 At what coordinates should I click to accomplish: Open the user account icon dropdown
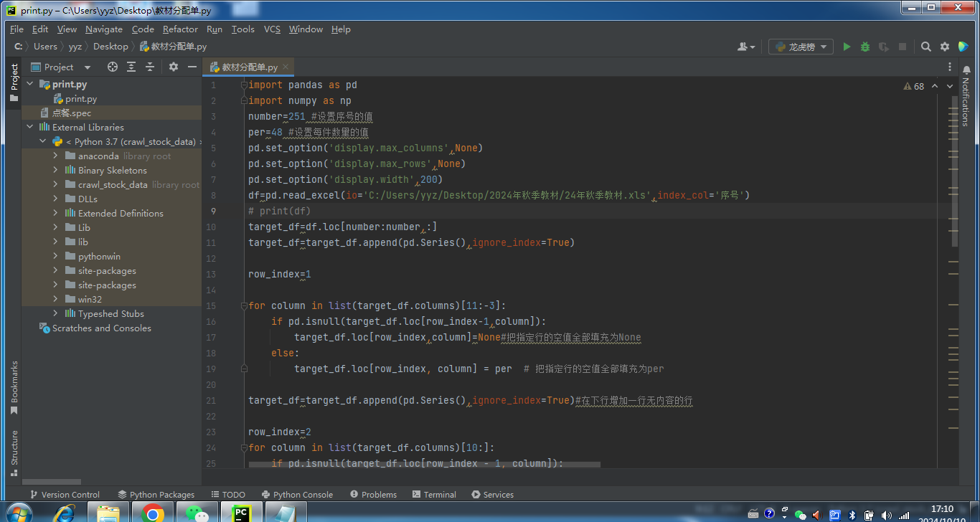(746, 47)
